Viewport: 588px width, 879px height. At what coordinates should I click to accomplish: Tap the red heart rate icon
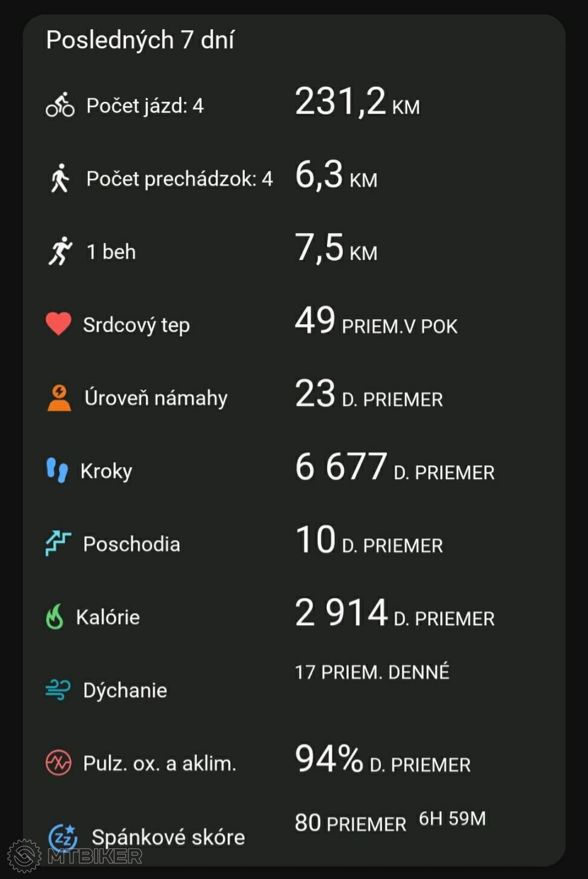click(x=59, y=324)
